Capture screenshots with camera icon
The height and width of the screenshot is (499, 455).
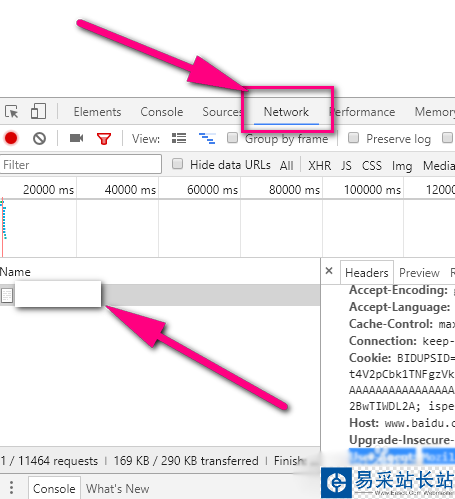coord(76,138)
